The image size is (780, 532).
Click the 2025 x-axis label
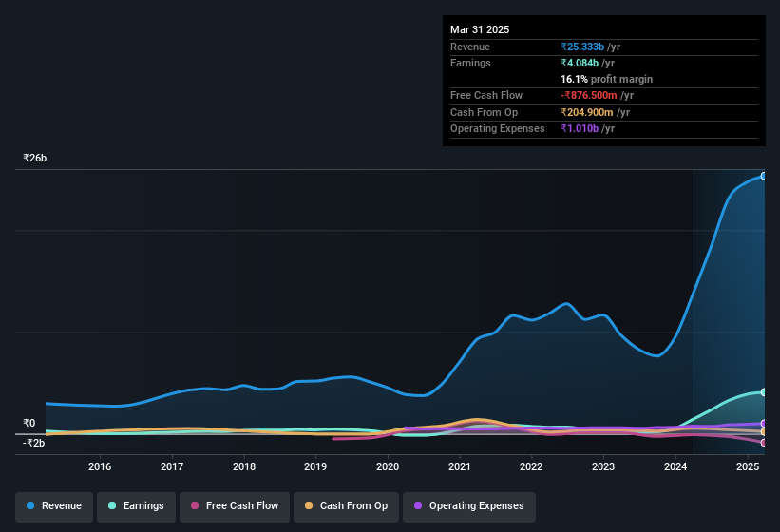pyautogui.click(x=748, y=466)
